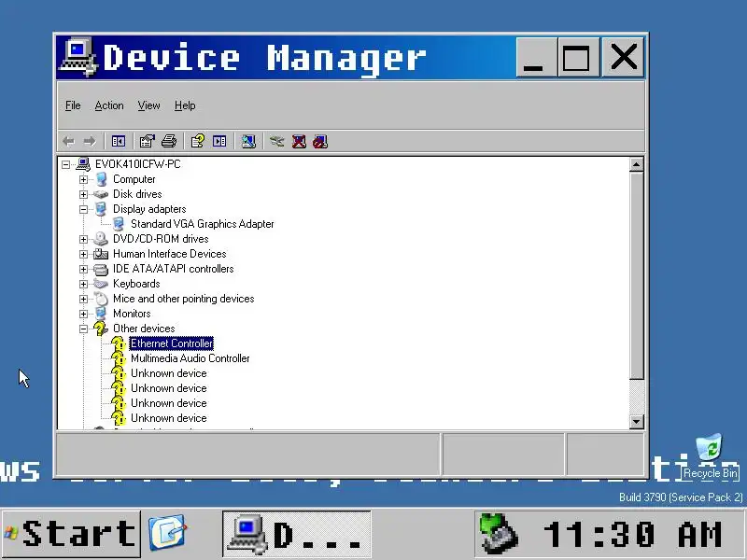The image size is (747, 560).
Task: Click the Device Manager title bar icon
Action: (x=79, y=57)
